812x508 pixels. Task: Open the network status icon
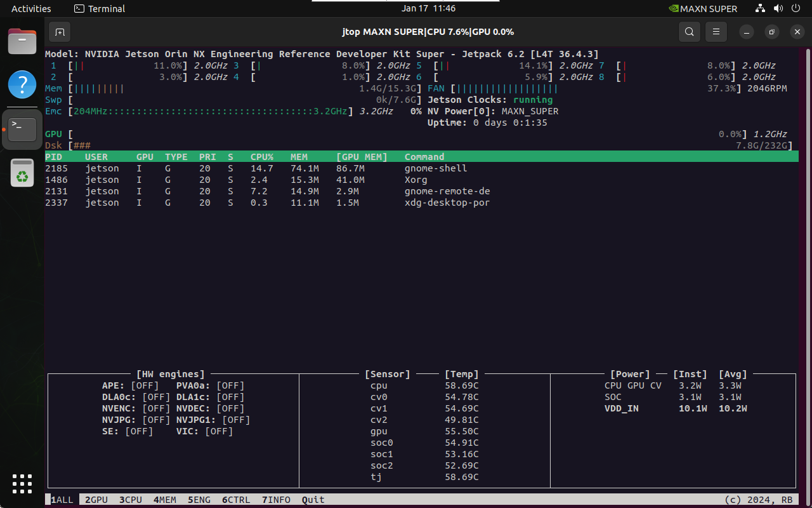[x=760, y=9]
